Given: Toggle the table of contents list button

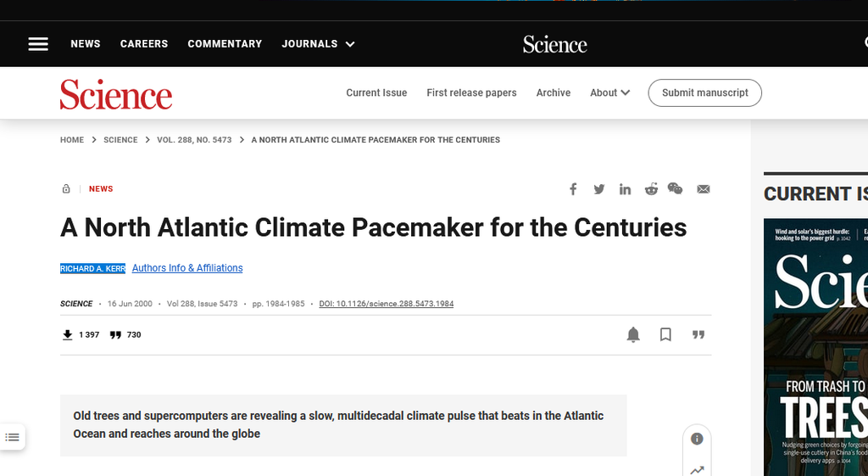Looking at the screenshot, I should (12, 437).
